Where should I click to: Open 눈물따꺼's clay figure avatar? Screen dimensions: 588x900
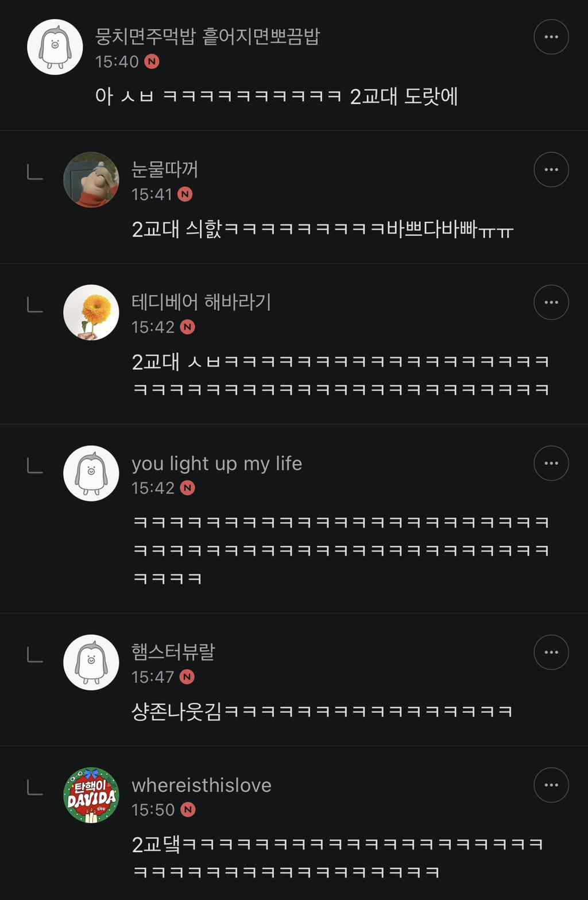(x=91, y=180)
